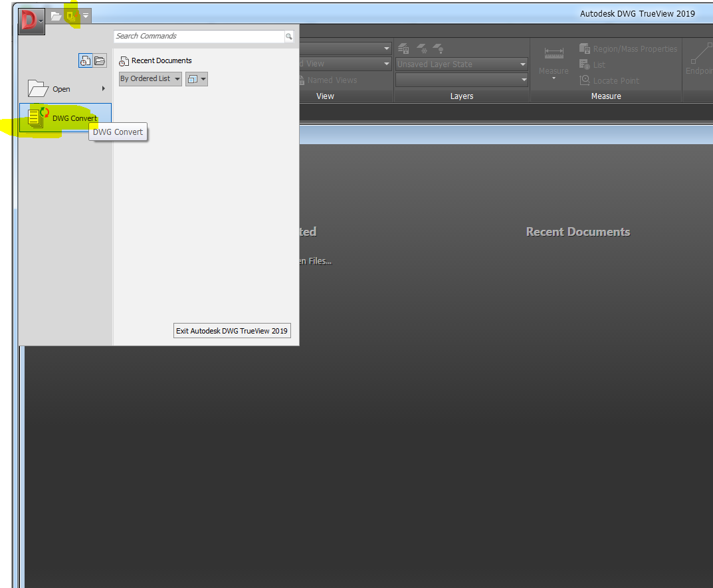The width and height of the screenshot is (713, 588).
Task: Click the Search Commands input field
Action: click(x=199, y=36)
